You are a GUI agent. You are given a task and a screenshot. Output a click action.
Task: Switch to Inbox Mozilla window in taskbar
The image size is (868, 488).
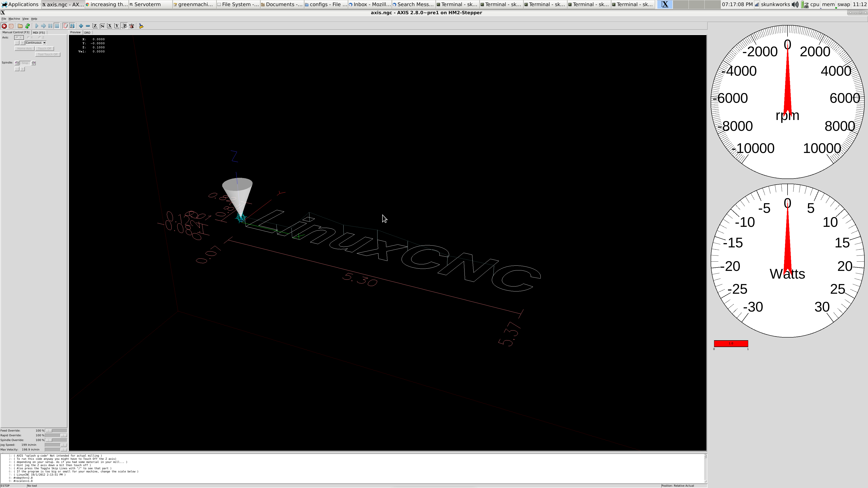(x=370, y=4)
